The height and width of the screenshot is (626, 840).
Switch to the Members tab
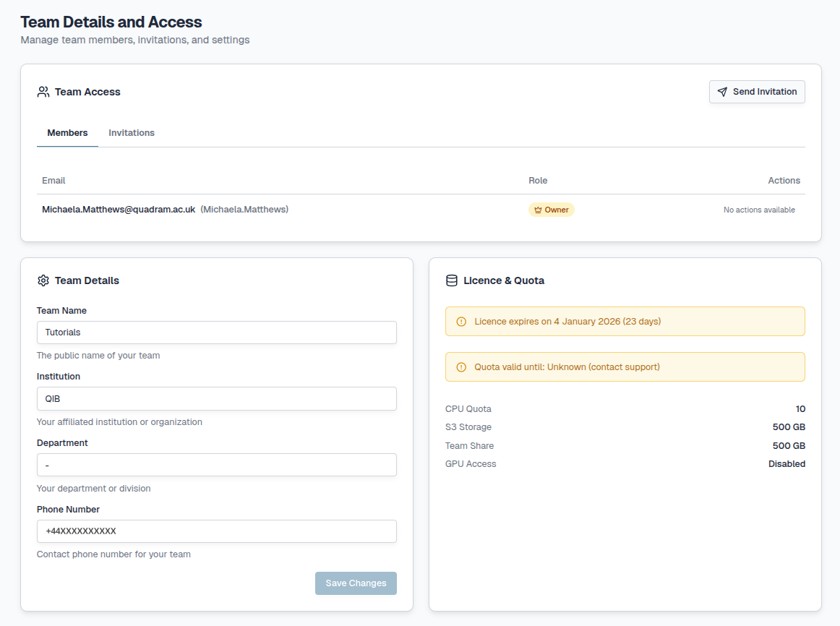coord(67,133)
